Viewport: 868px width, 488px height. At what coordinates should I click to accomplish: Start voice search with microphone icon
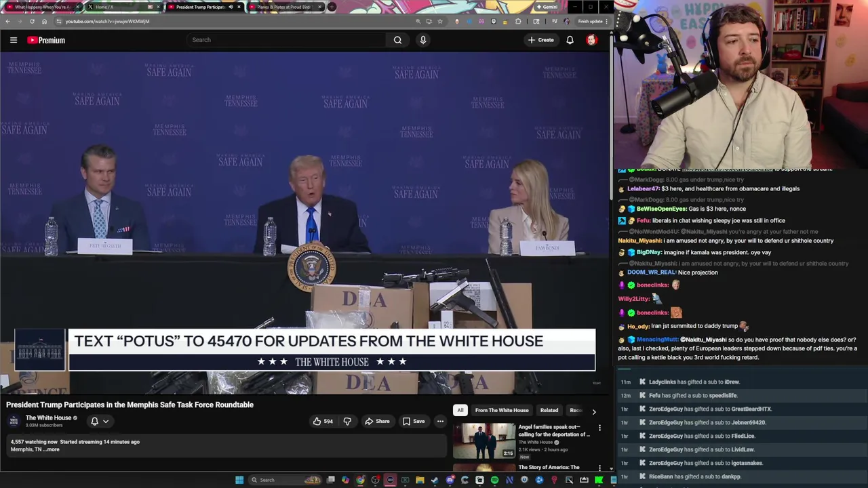point(423,40)
